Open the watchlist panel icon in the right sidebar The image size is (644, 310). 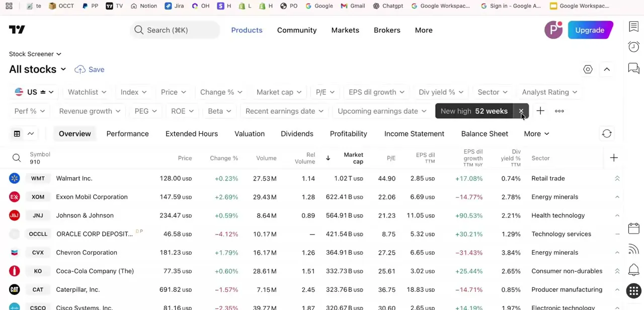634,27
